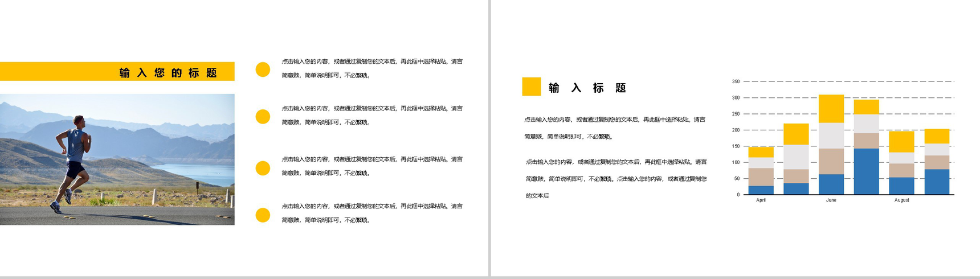The image size is (980, 279).
Task: Click the runner photo on the left slide
Action: pyautogui.click(x=117, y=159)
